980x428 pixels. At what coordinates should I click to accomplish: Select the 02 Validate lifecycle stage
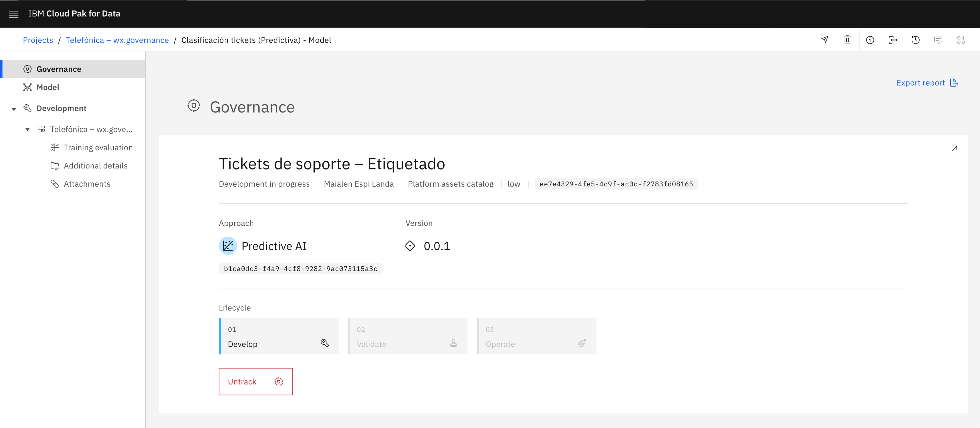click(x=407, y=336)
